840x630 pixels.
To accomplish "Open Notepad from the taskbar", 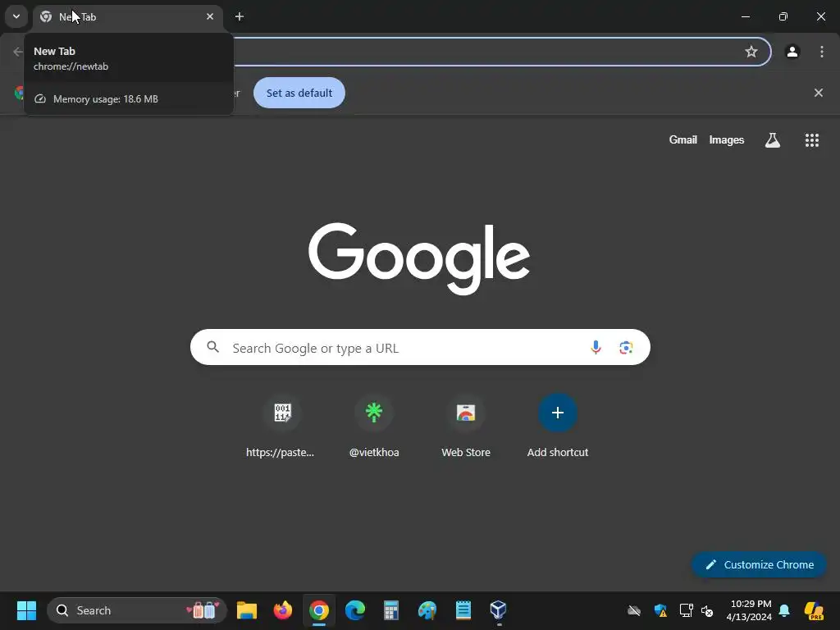I will [463, 610].
